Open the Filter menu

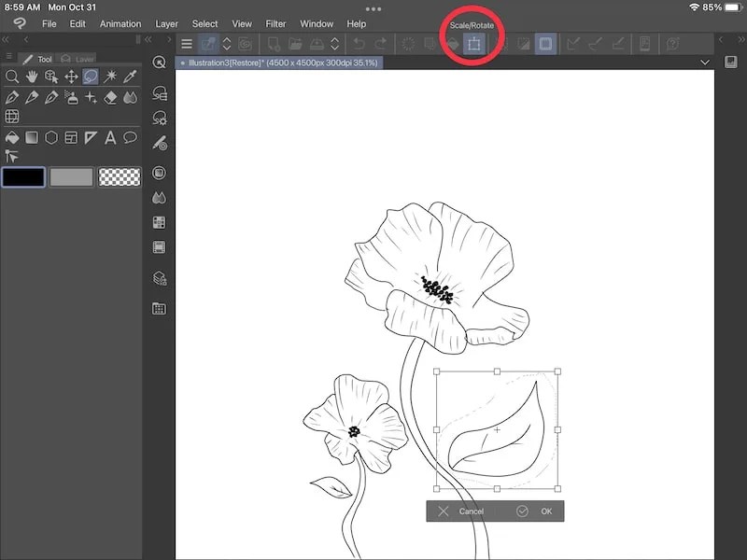(x=275, y=24)
